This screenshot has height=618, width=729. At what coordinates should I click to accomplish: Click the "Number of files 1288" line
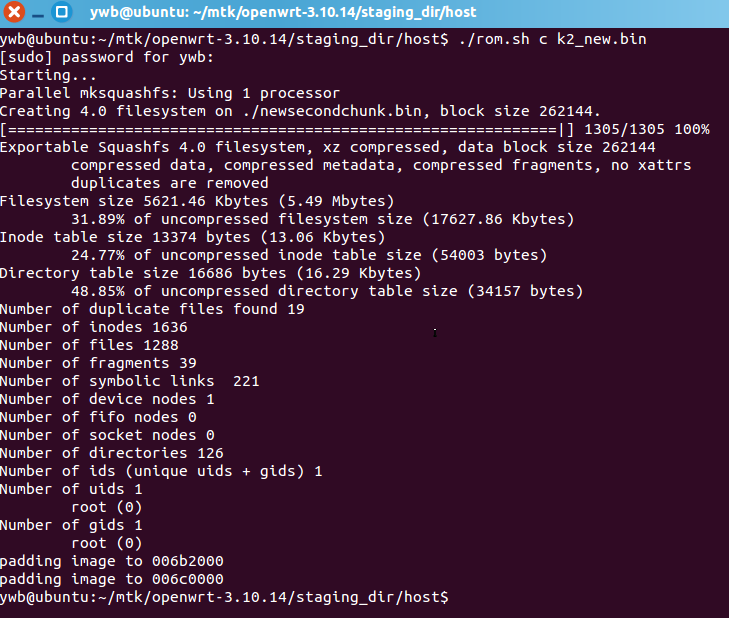(x=89, y=345)
